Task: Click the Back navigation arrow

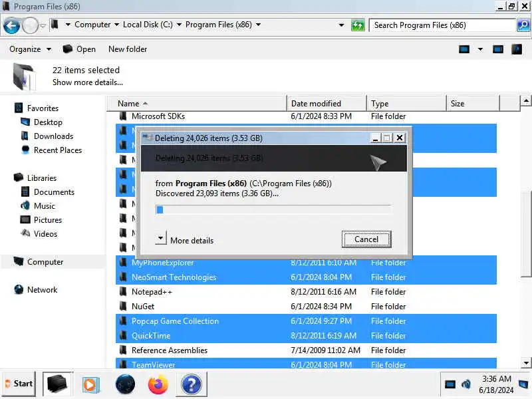Action: pos(11,26)
